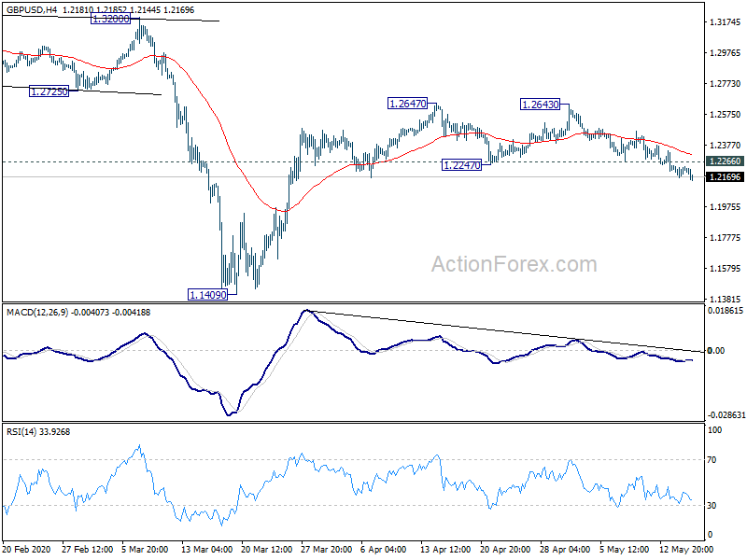Click the 1.23770 price axis value
Viewport: 747px width, 560px height.
point(726,146)
